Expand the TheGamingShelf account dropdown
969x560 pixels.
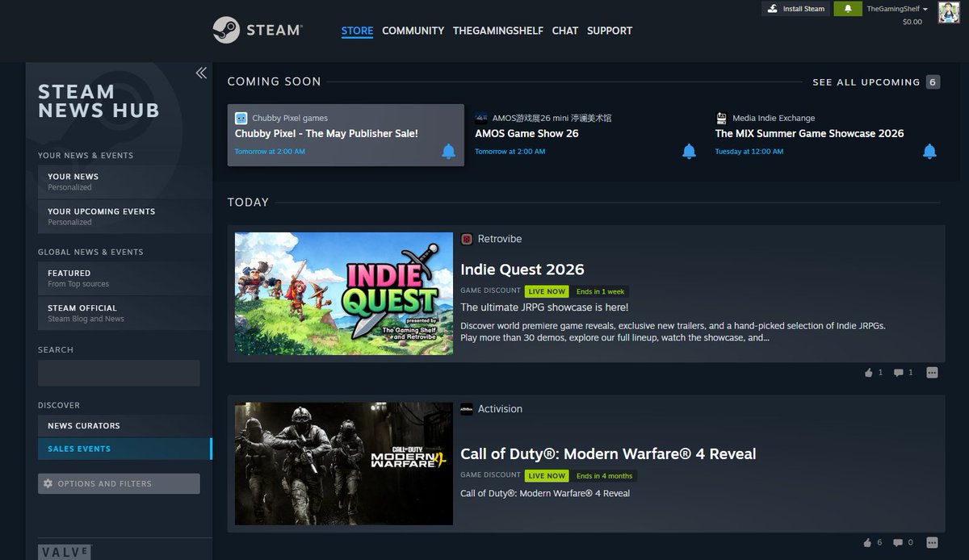(896, 9)
